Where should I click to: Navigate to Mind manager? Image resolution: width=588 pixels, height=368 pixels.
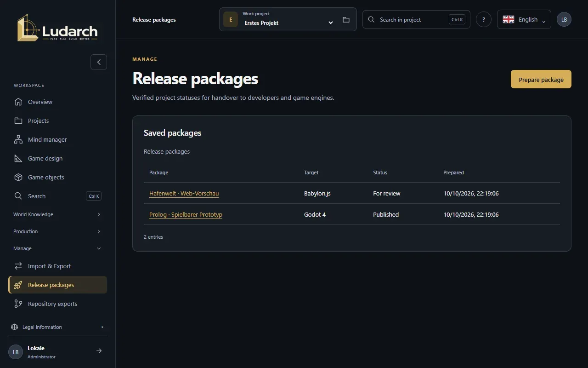point(57,139)
